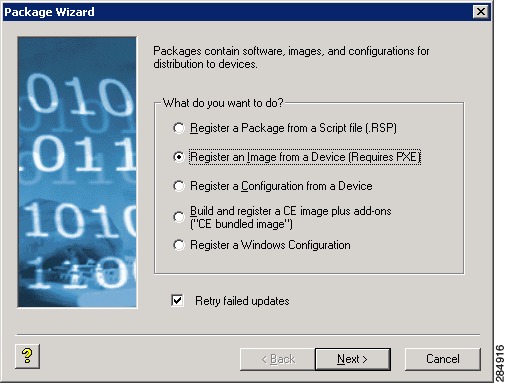Click the Package Wizard title bar text
507x384 pixels.
pos(49,12)
